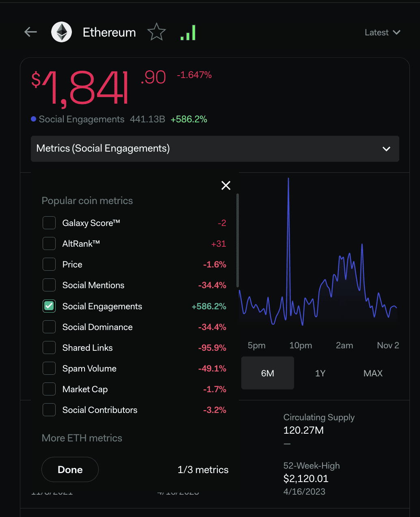Click the green signal bars icon

(x=188, y=33)
